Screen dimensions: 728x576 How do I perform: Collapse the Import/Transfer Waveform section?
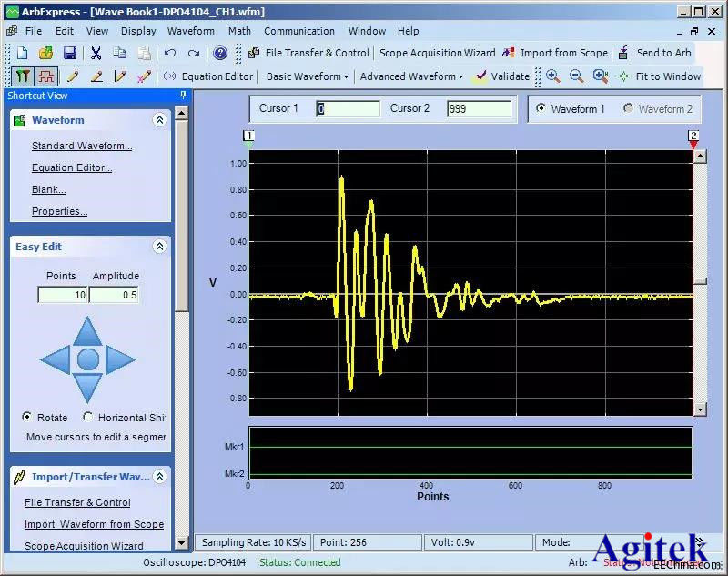(159, 477)
